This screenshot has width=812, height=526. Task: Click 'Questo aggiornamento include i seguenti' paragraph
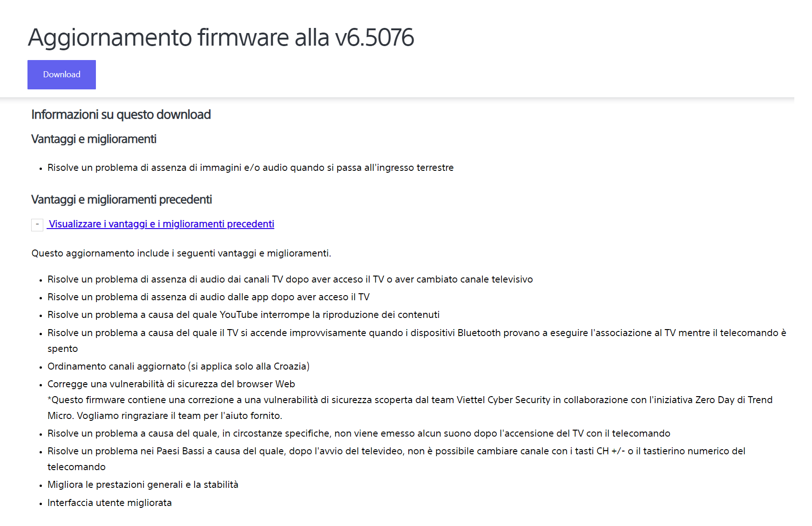pos(181,253)
